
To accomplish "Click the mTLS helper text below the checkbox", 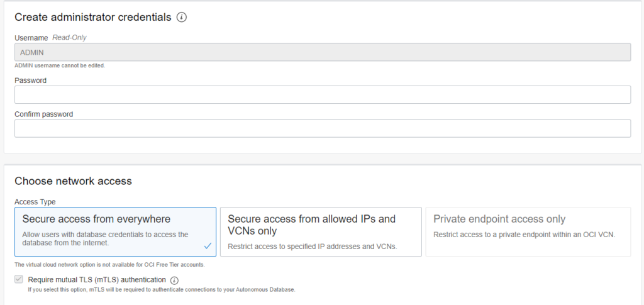I will (x=161, y=290).
